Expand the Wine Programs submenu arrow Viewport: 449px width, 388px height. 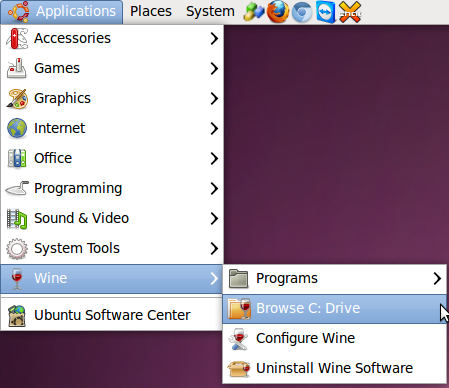click(437, 278)
